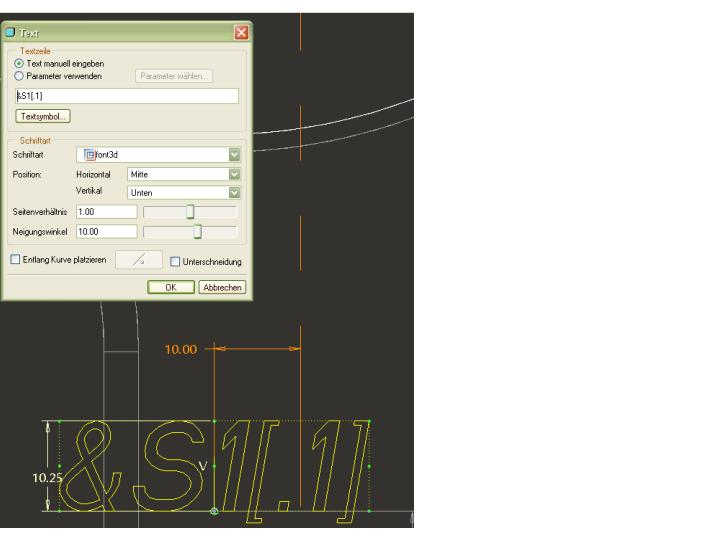Click the V vertical constraint symbol

point(202,466)
